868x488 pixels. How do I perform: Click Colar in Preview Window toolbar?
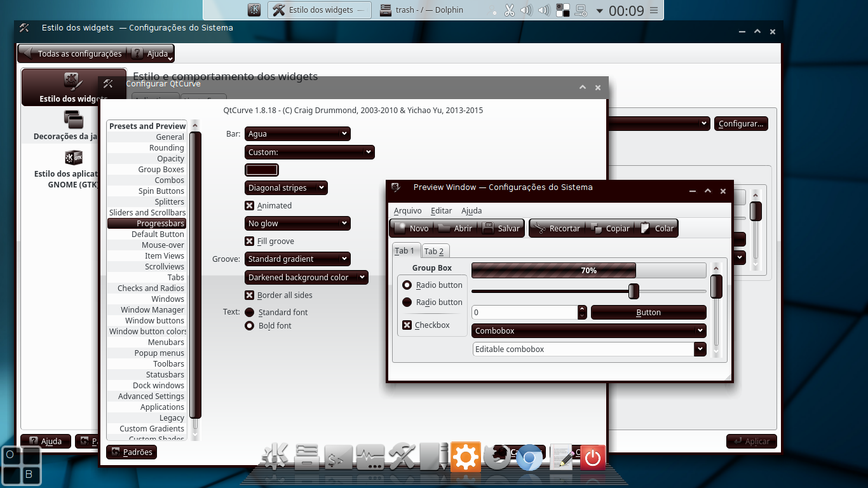tap(657, 228)
